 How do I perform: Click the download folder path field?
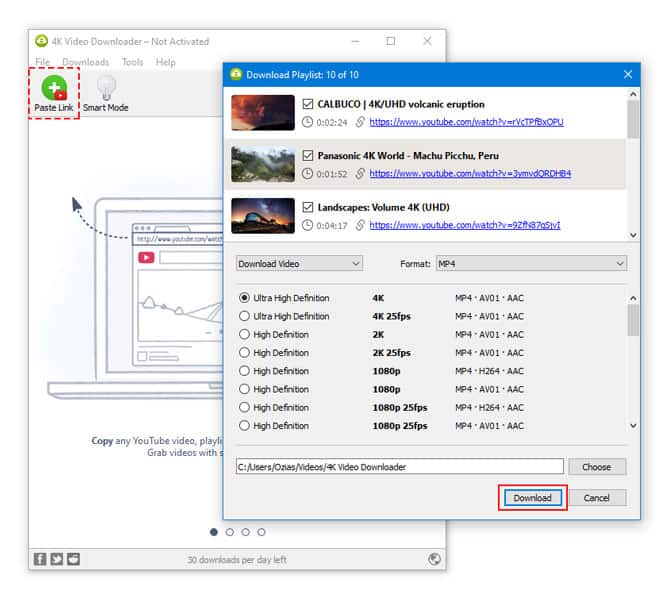(x=399, y=467)
